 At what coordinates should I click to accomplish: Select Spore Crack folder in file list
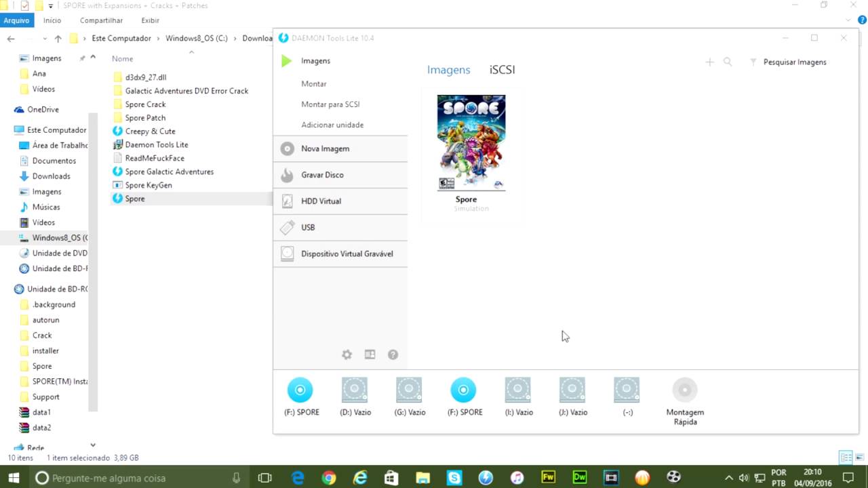pyautogui.click(x=145, y=104)
